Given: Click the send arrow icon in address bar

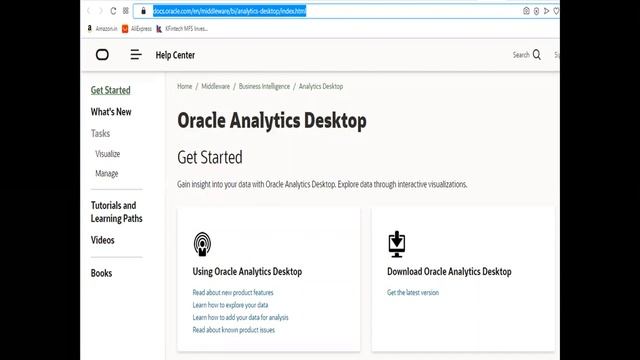Looking at the screenshot, I should 546,11.
